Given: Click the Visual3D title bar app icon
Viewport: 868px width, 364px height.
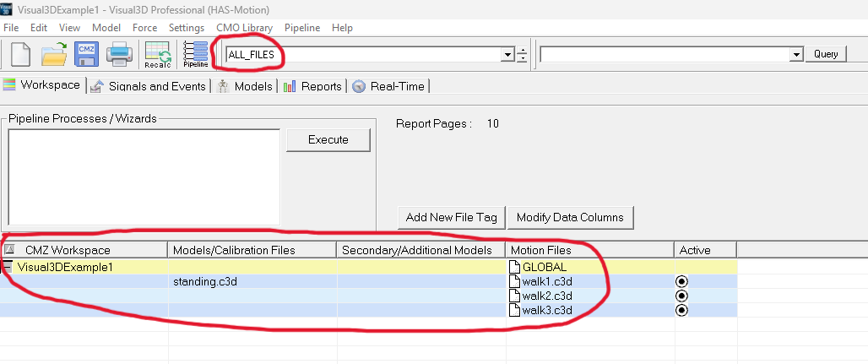Looking at the screenshot, I should (x=7, y=10).
